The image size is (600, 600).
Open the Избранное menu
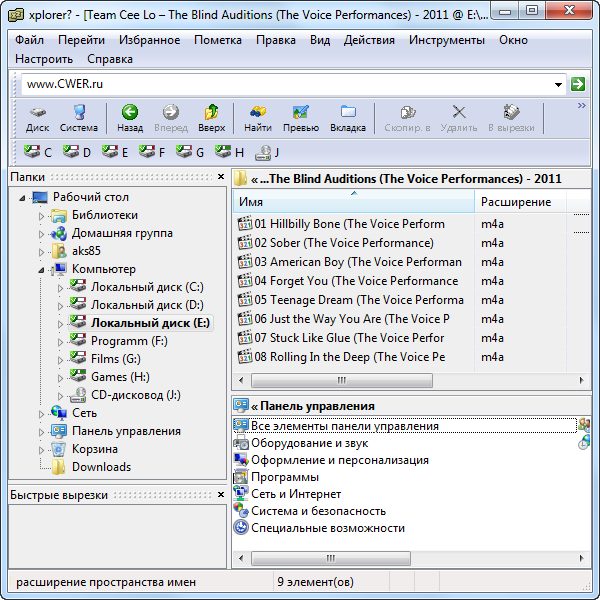(x=150, y=40)
